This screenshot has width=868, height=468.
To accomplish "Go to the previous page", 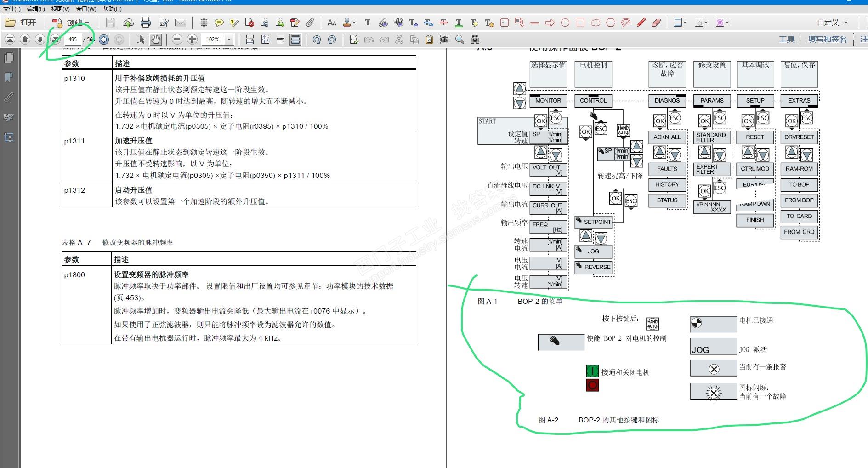I will pos(25,40).
